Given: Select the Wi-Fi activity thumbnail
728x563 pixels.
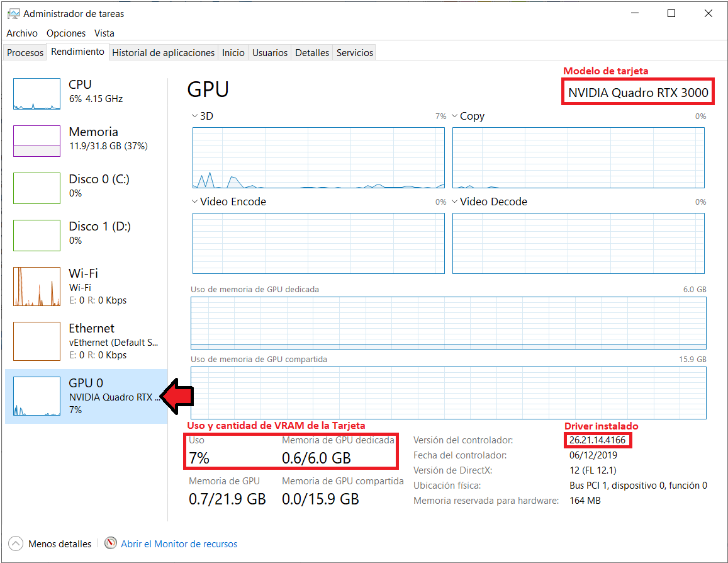Looking at the screenshot, I should (x=36, y=286).
